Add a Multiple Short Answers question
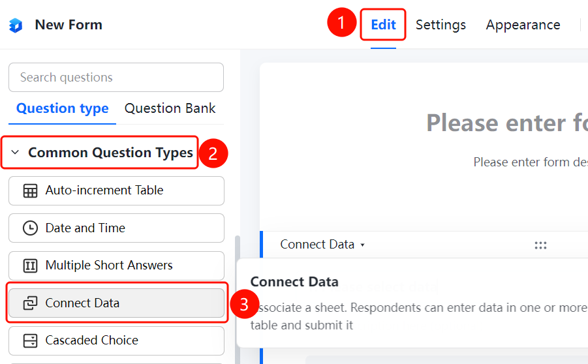 tap(116, 265)
